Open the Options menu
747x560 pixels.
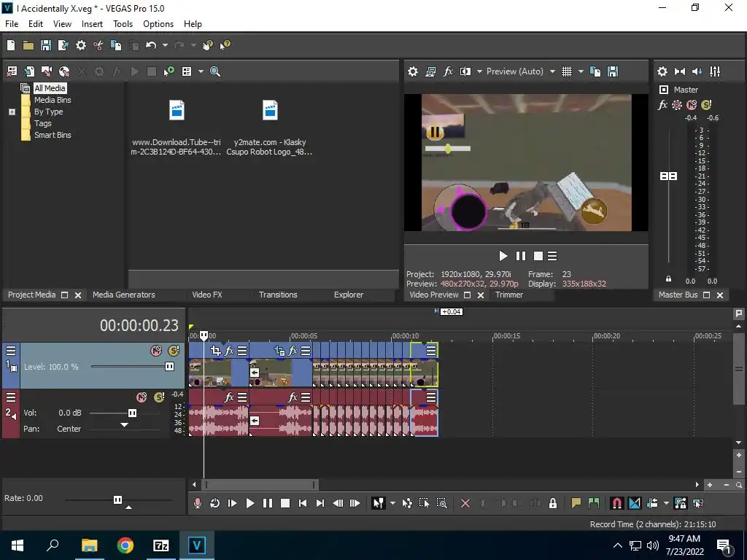click(x=158, y=24)
